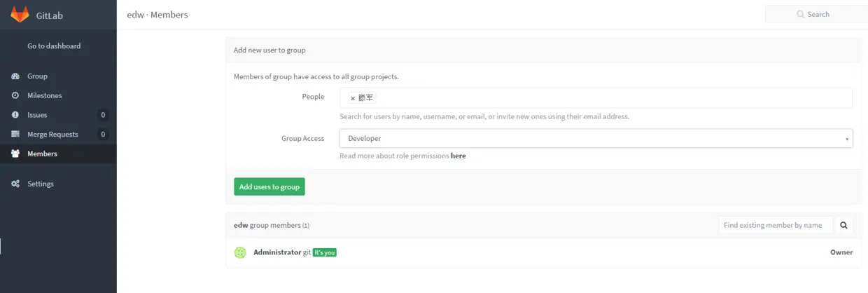Click the Issues exclamation icon

coord(15,115)
